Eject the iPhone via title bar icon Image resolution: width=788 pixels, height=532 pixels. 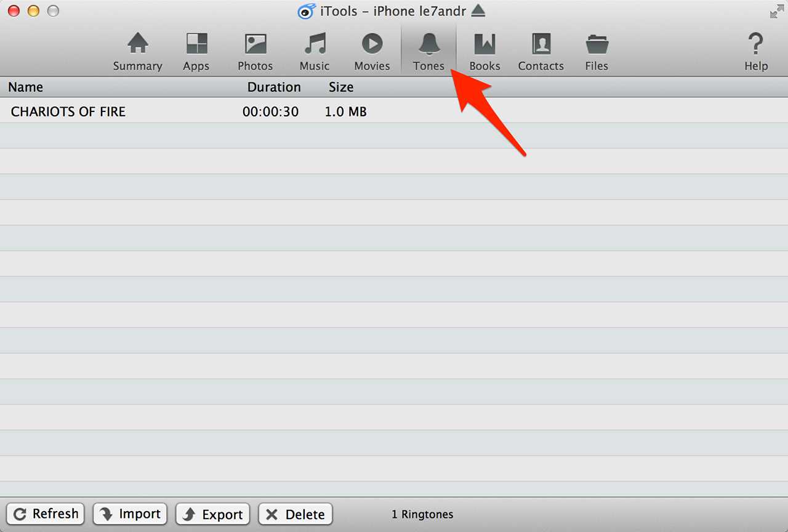tap(478, 11)
